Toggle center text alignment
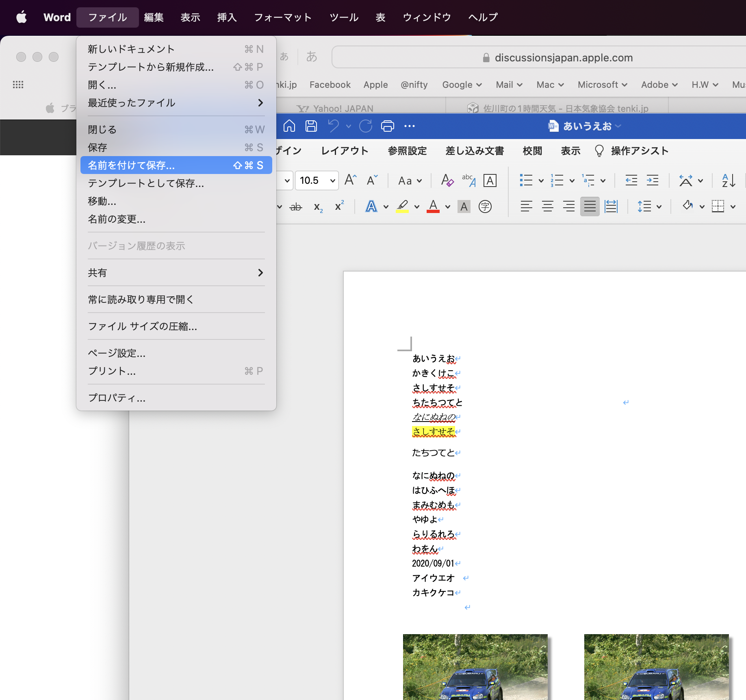Screen dimensions: 746x700 (x=547, y=207)
